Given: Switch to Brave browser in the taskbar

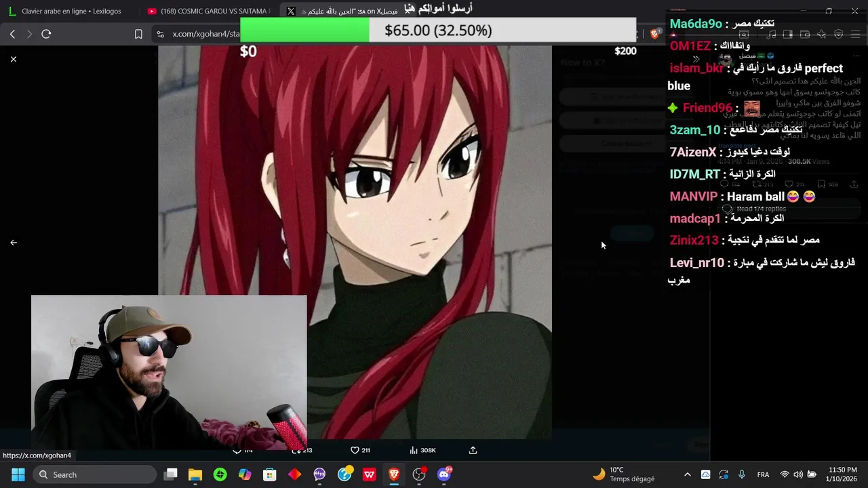Looking at the screenshot, I should (394, 474).
